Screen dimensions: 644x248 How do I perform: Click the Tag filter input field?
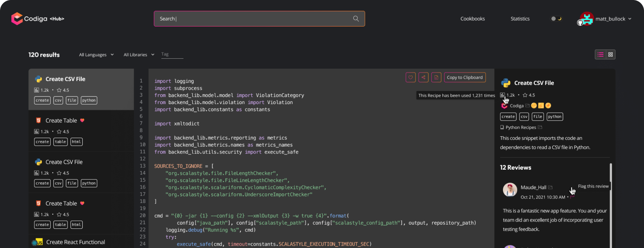click(172, 54)
